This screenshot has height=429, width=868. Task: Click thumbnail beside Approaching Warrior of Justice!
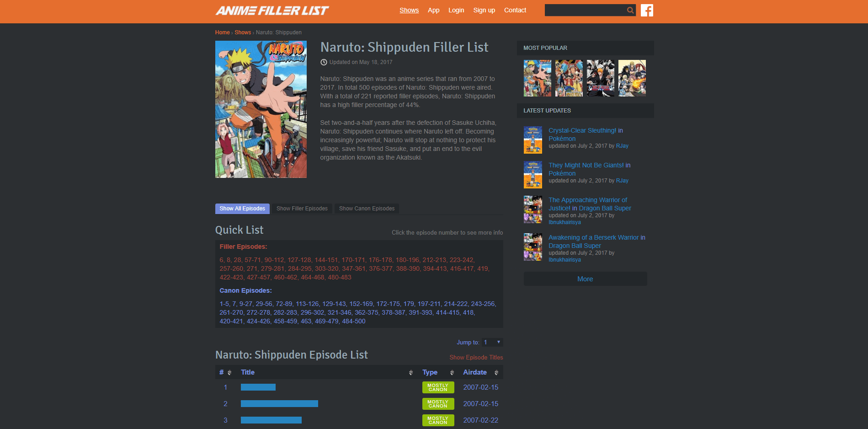(533, 209)
